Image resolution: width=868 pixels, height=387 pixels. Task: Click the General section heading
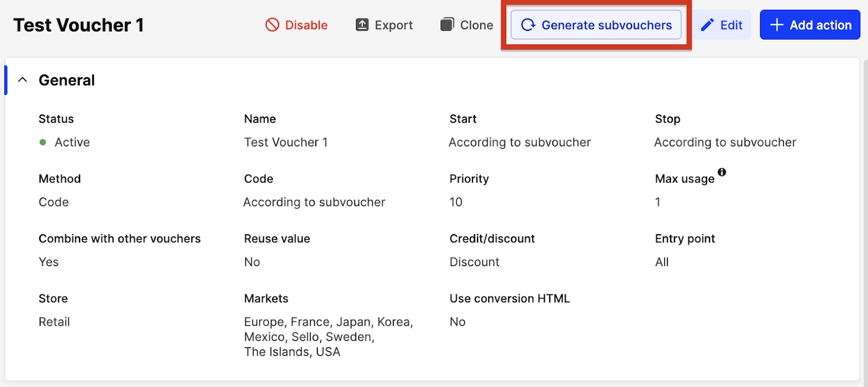coord(67,80)
